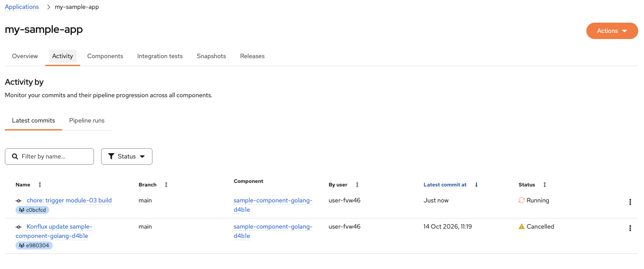Sort by Status column sort icon
The height and width of the screenshot is (269, 644).
pyautogui.click(x=545, y=185)
